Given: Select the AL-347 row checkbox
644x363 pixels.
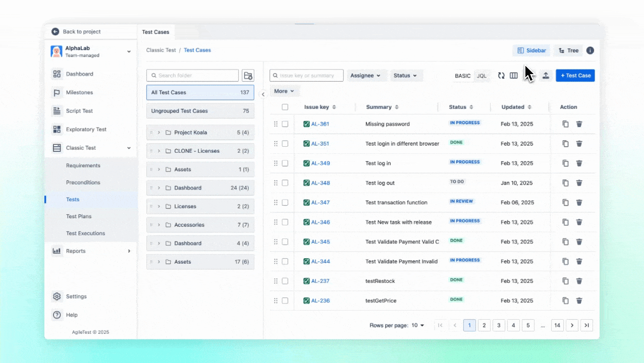Looking at the screenshot, I should 285,203.
